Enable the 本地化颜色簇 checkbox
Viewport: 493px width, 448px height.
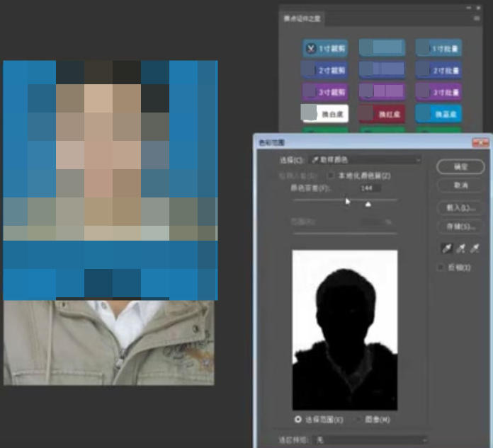pyautogui.click(x=331, y=175)
